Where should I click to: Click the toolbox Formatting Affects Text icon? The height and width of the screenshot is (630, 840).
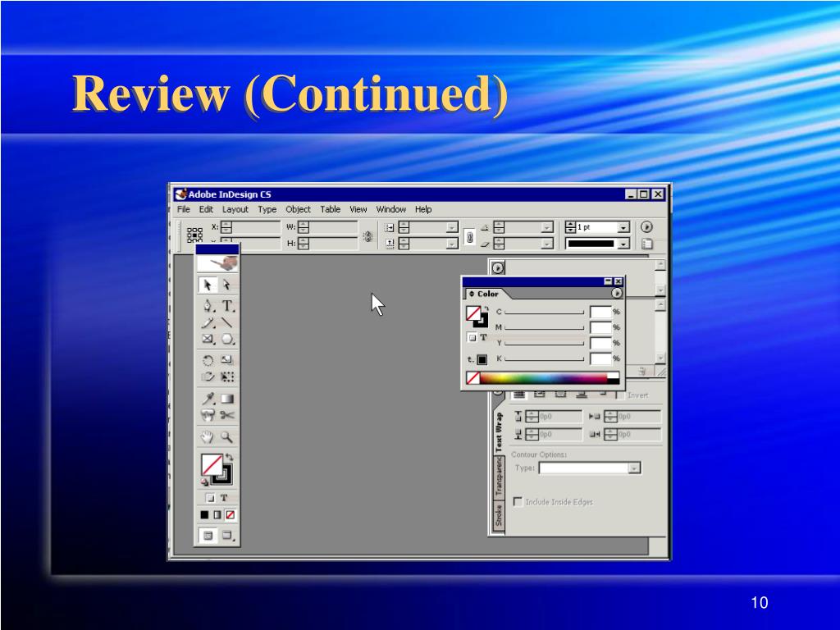click(224, 498)
